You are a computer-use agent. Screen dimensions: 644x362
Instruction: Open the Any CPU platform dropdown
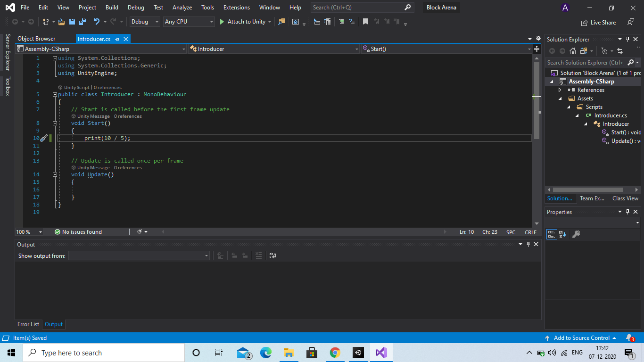click(x=189, y=22)
